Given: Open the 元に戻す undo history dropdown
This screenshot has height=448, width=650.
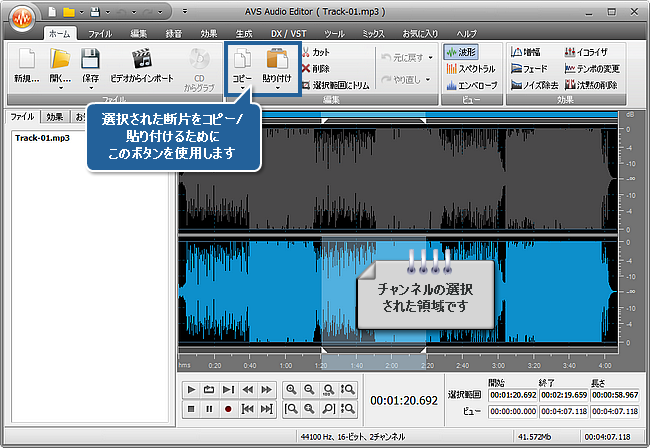Looking at the screenshot, I should point(431,57).
